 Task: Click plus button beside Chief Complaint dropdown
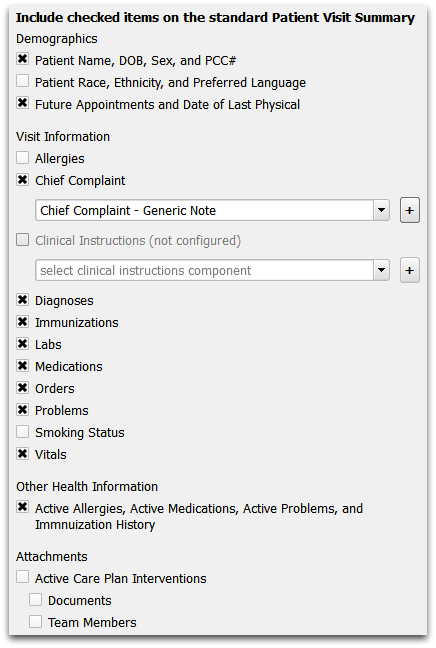[410, 210]
